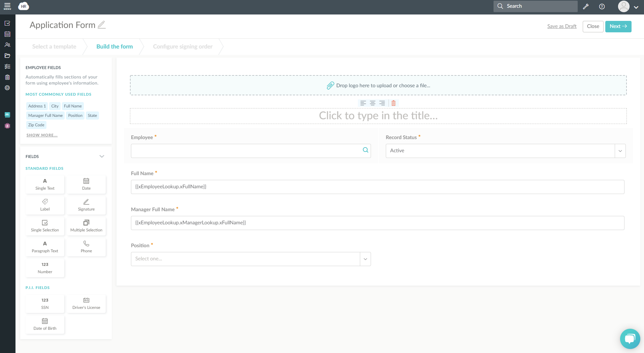Open the Record Status dropdown
The image size is (644, 353).
pyautogui.click(x=620, y=151)
